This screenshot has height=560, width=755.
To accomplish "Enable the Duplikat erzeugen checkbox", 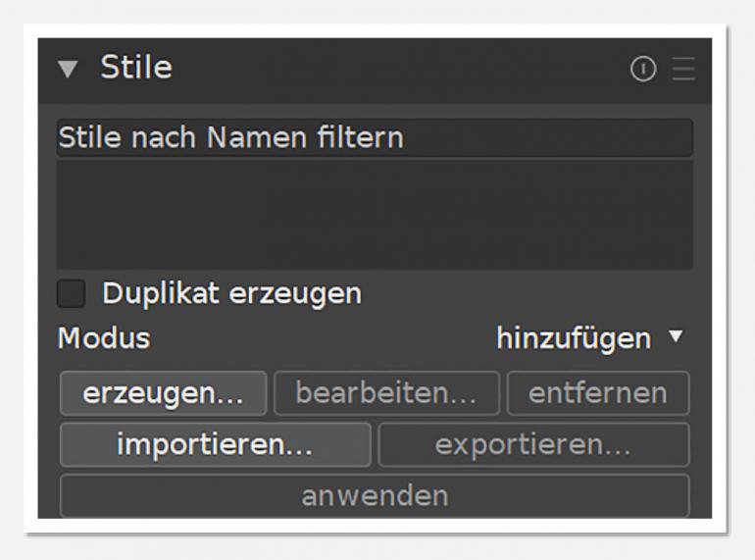I will point(71,293).
